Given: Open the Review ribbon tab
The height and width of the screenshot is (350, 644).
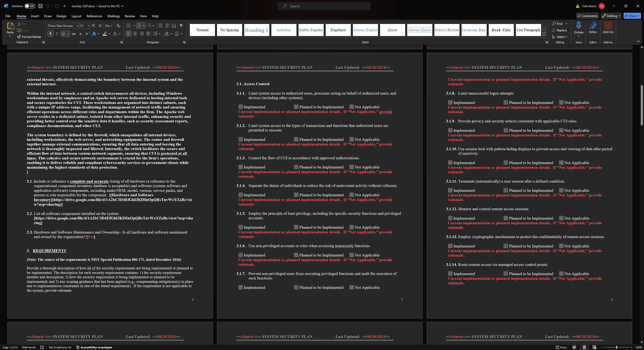Looking at the screenshot, I should pyautogui.click(x=129, y=16).
